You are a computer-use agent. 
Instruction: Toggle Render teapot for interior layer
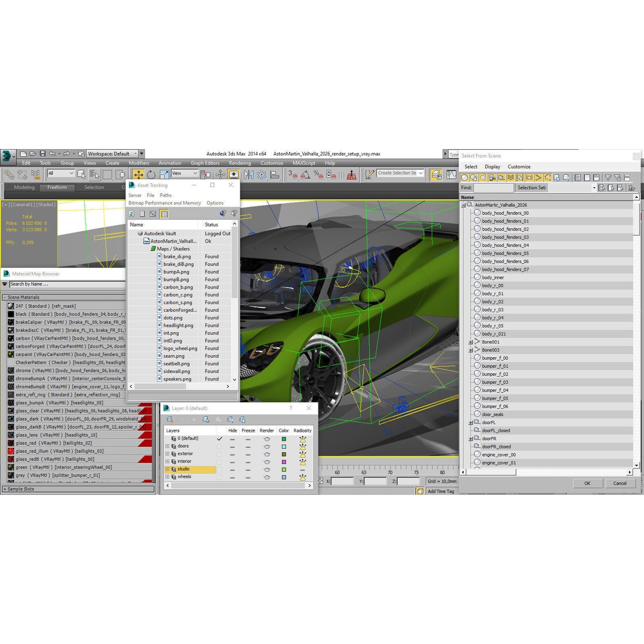pos(267,462)
